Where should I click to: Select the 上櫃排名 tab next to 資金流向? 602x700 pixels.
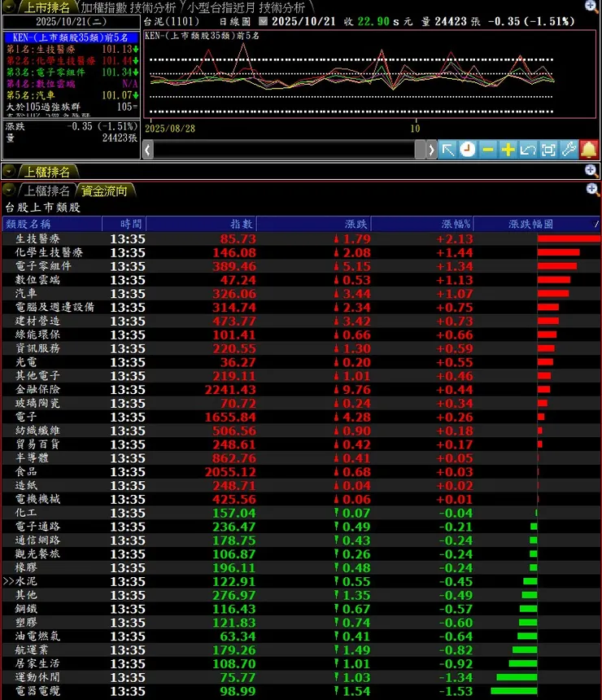(x=47, y=191)
